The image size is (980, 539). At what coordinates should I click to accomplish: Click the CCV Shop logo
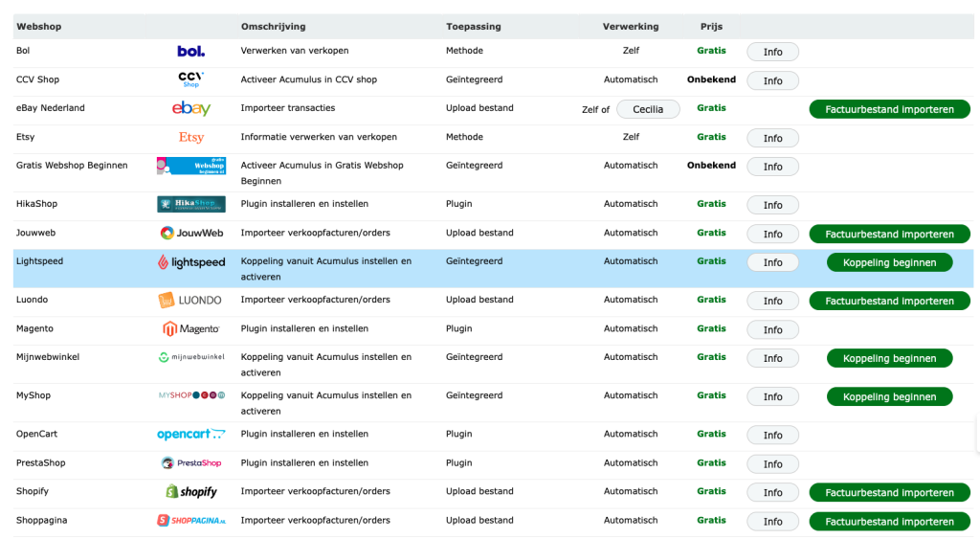(190, 79)
